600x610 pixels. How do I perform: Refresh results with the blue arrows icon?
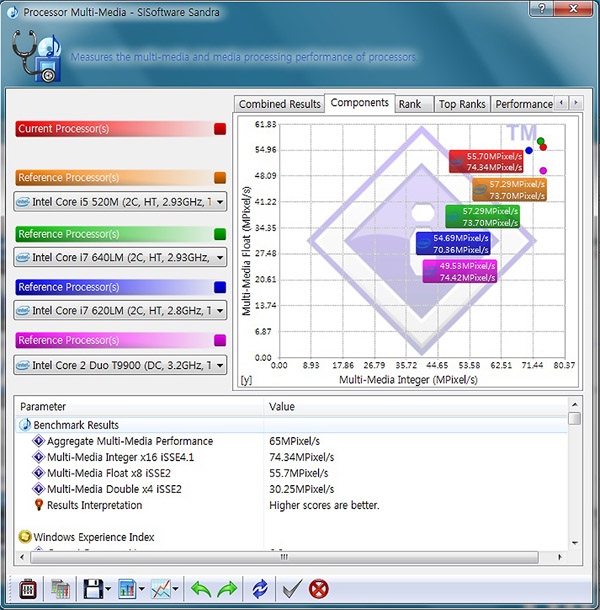260,589
